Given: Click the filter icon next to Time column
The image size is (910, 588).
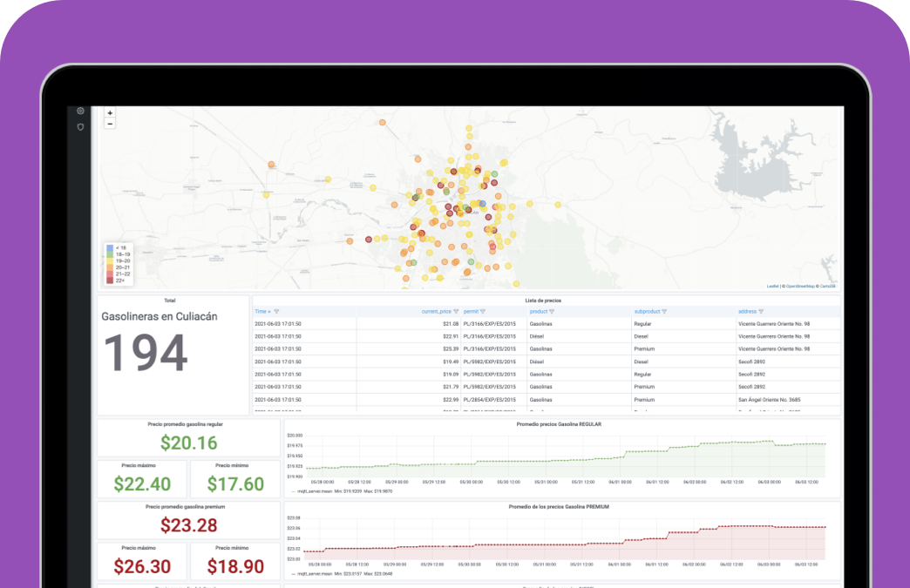Looking at the screenshot, I should click(276, 312).
